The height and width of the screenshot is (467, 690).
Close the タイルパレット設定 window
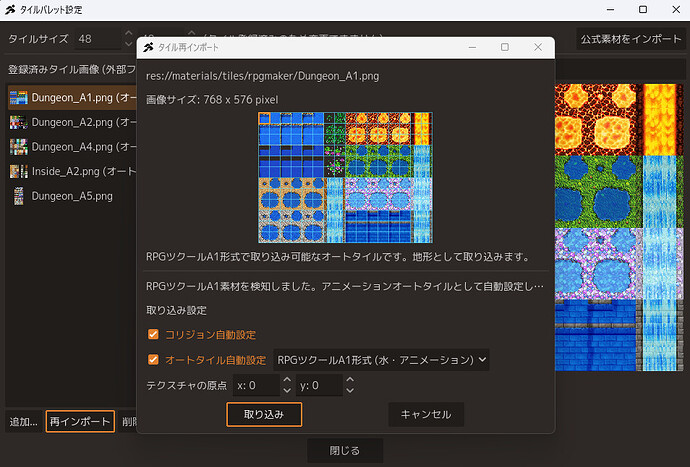676,9
